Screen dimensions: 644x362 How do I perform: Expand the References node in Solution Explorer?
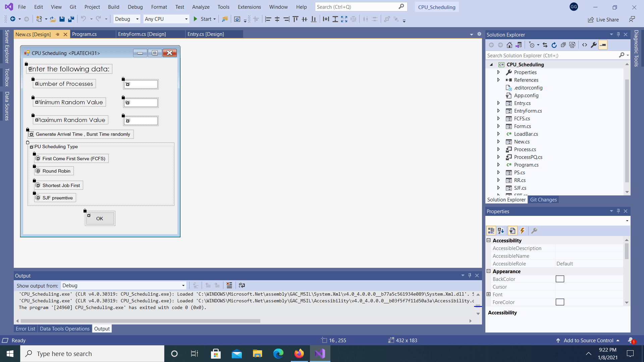click(498, 80)
